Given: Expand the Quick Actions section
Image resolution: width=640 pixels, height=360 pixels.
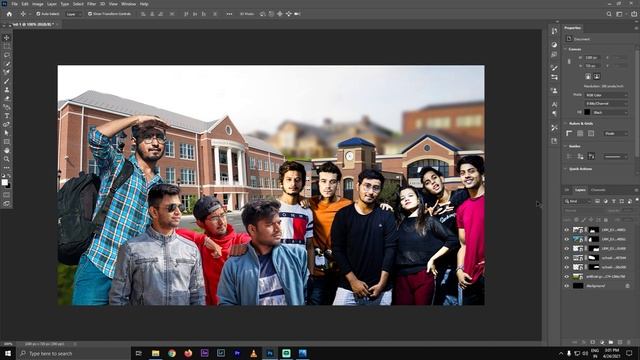Looking at the screenshot, I should (x=565, y=169).
